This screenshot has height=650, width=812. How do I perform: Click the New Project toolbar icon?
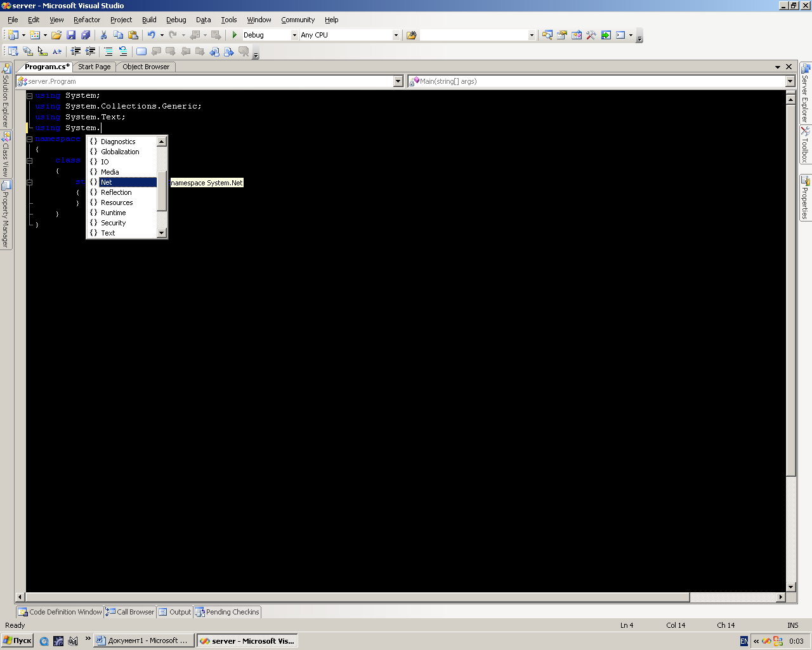(13, 35)
